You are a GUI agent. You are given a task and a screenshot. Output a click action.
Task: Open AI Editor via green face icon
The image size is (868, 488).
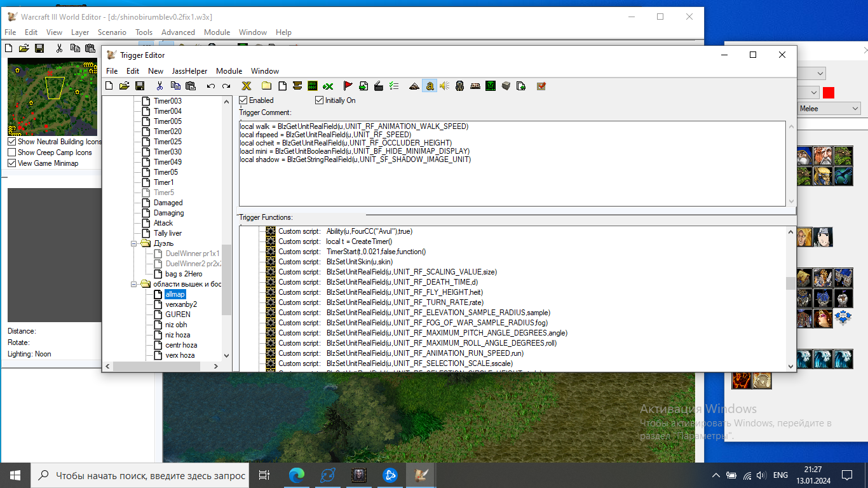491,86
